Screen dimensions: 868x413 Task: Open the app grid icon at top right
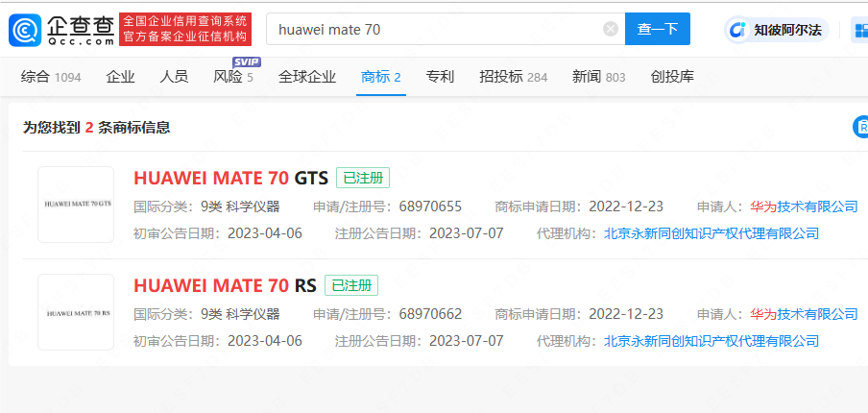860,30
